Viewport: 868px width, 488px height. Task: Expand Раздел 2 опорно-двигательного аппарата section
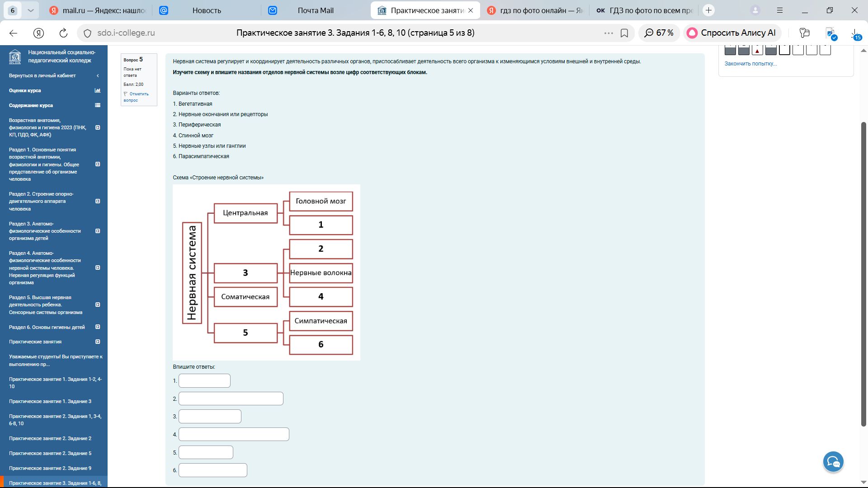(98, 201)
